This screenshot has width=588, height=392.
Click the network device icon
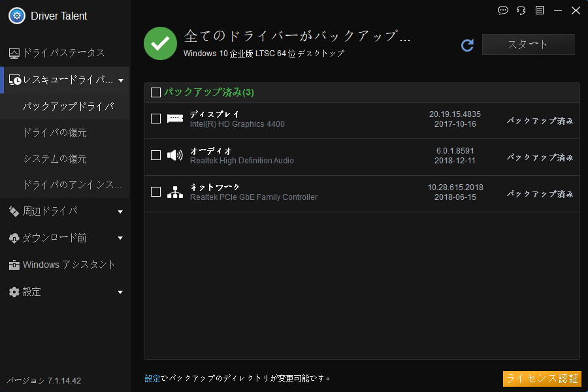click(x=174, y=191)
